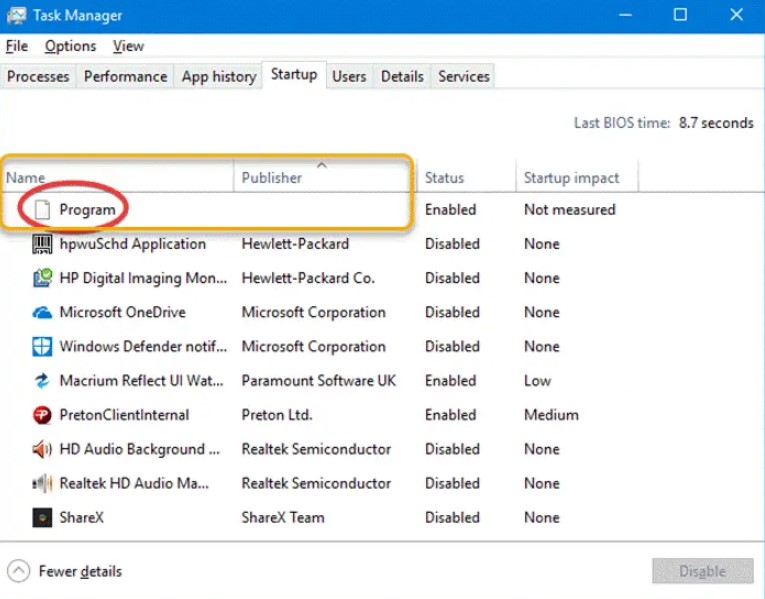Select the Realtek HD Audio Ma... entry
This screenshot has width=765, height=599.
(134, 483)
